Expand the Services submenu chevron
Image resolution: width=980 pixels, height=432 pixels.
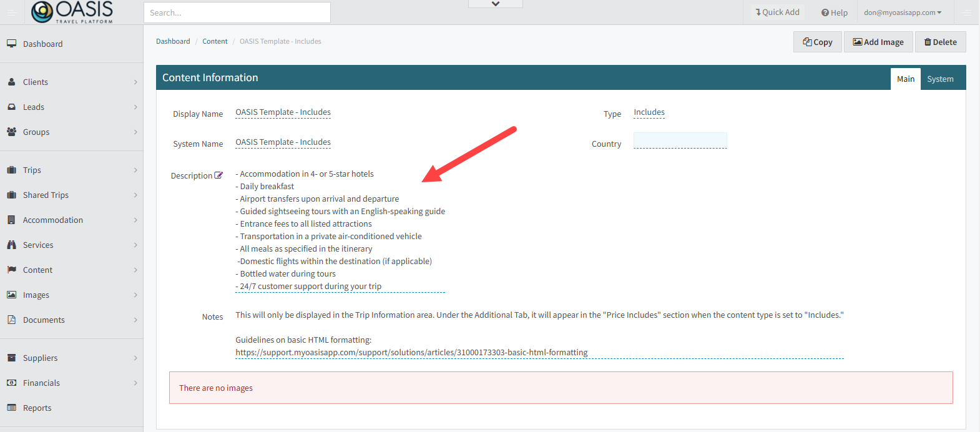point(135,245)
